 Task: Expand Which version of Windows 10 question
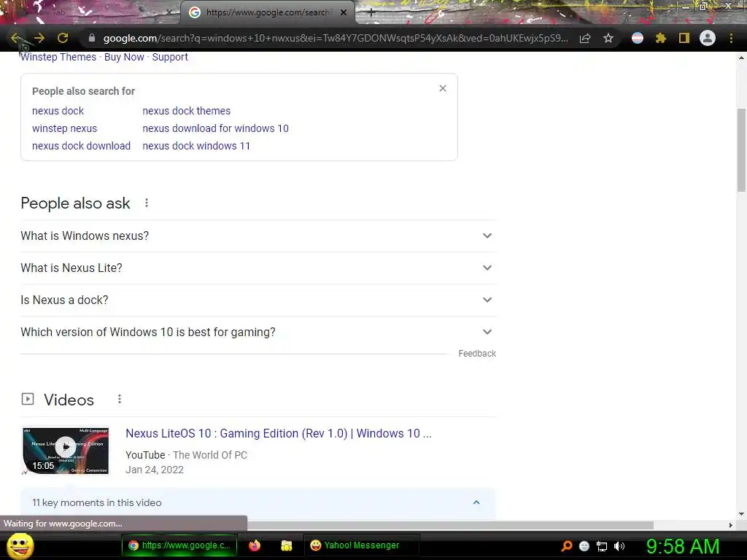point(258,332)
